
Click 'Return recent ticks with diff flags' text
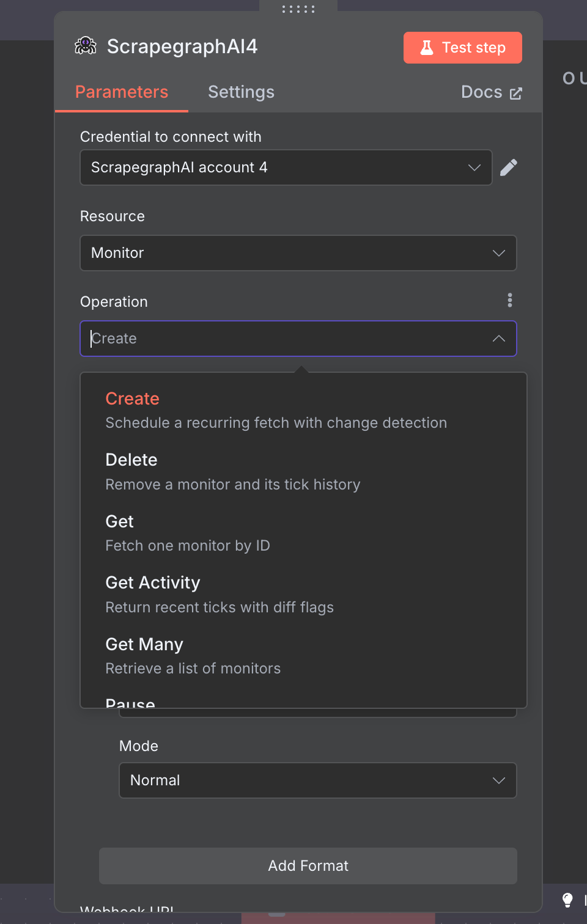pyautogui.click(x=220, y=607)
